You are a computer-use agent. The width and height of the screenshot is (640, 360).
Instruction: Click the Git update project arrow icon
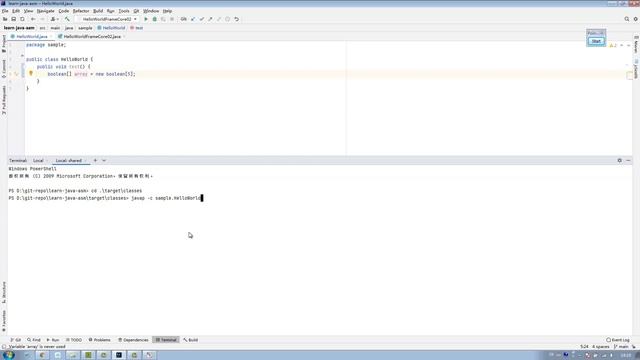tap(193, 19)
